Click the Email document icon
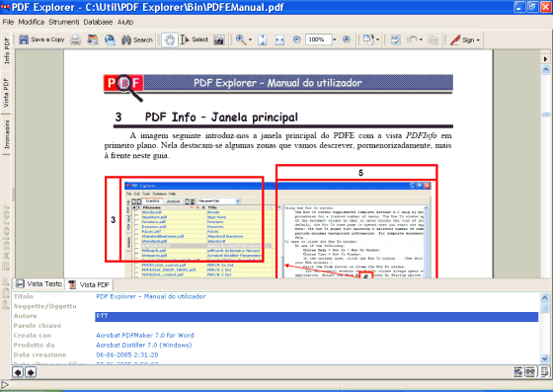The image size is (553, 392). coord(93,39)
